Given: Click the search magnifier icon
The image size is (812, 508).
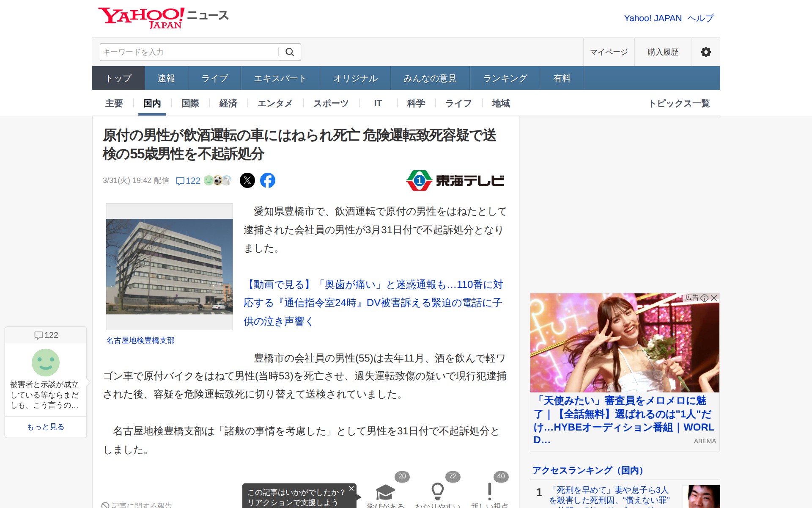Looking at the screenshot, I should 290,52.
